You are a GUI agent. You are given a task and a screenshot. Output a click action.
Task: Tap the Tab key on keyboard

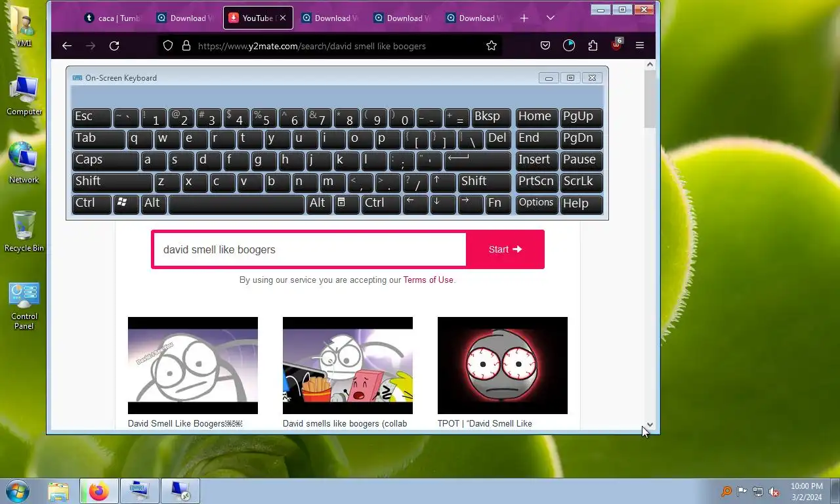point(98,139)
